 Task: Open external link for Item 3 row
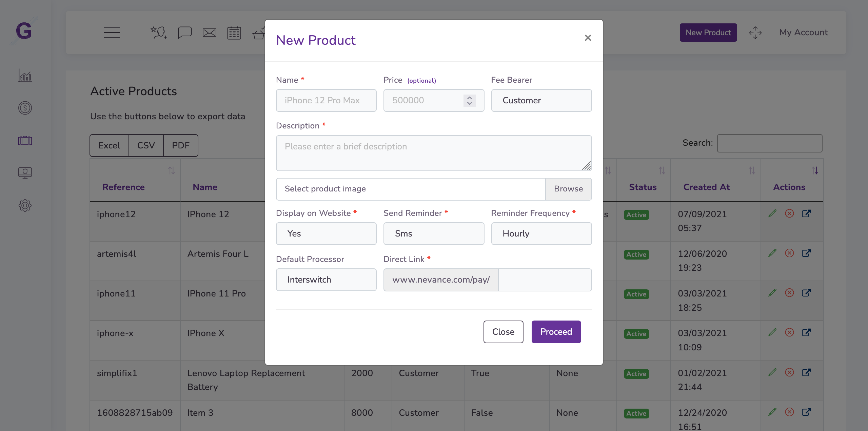point(807,412)
